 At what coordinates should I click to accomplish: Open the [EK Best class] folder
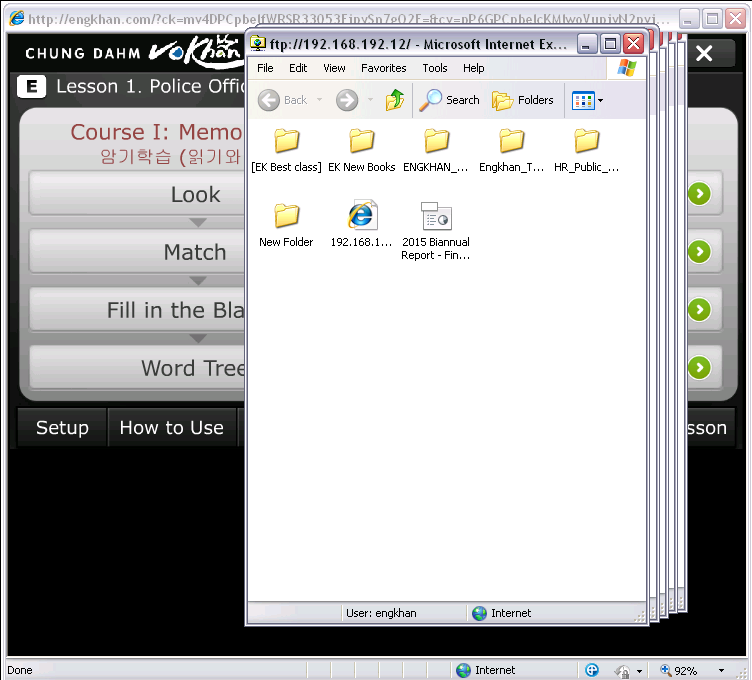[286, 150]
